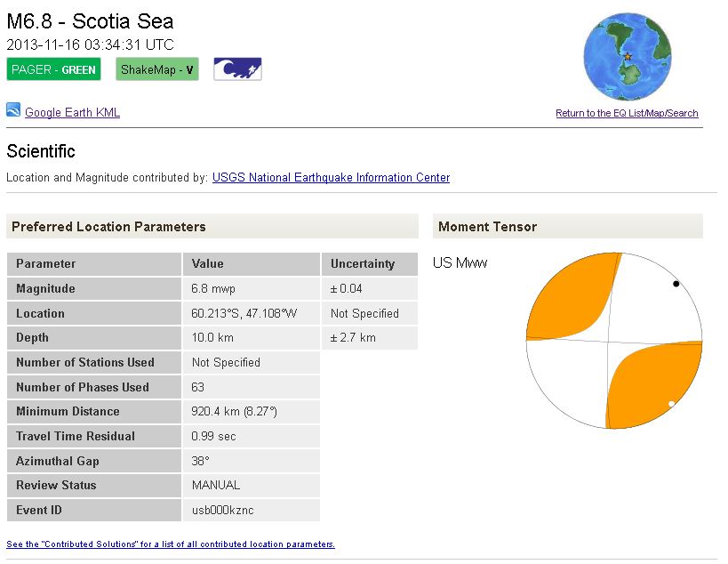The width and height of the screenshot is (728, 564).
Task: Open the PAGER - GREEN badge
Action: click(x=53, y=69)
